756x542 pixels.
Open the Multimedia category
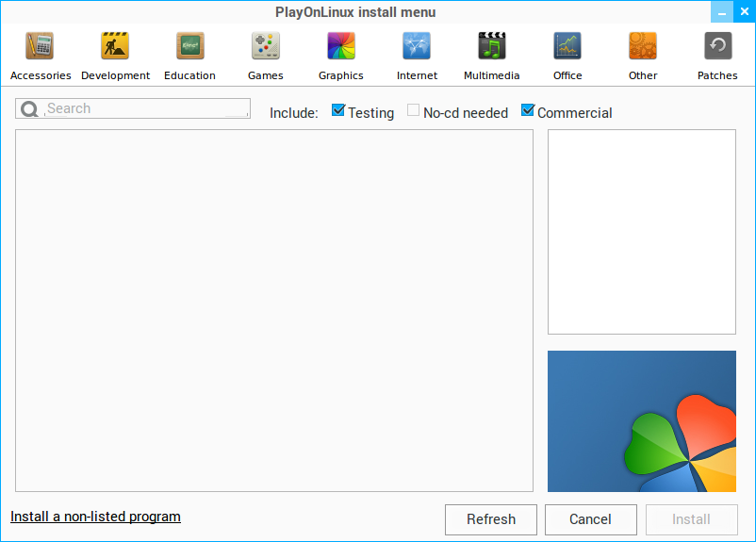tap(492, 56)
